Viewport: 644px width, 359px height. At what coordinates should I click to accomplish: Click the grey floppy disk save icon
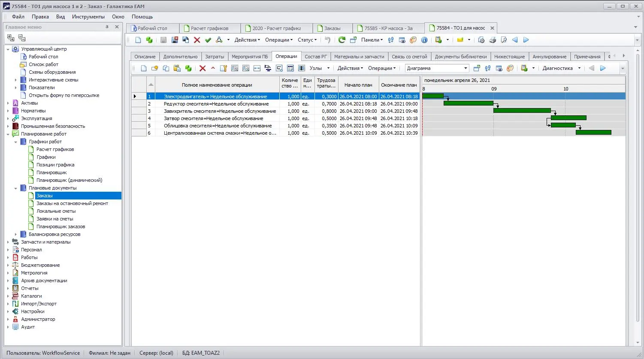pos(163,40)
